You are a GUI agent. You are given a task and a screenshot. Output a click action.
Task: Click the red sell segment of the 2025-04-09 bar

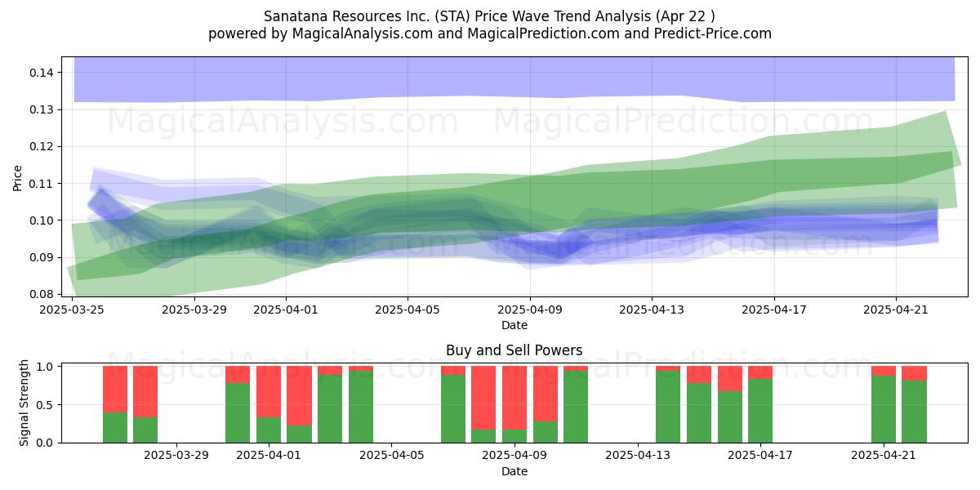pyautogui.click(x=514, y=398)
